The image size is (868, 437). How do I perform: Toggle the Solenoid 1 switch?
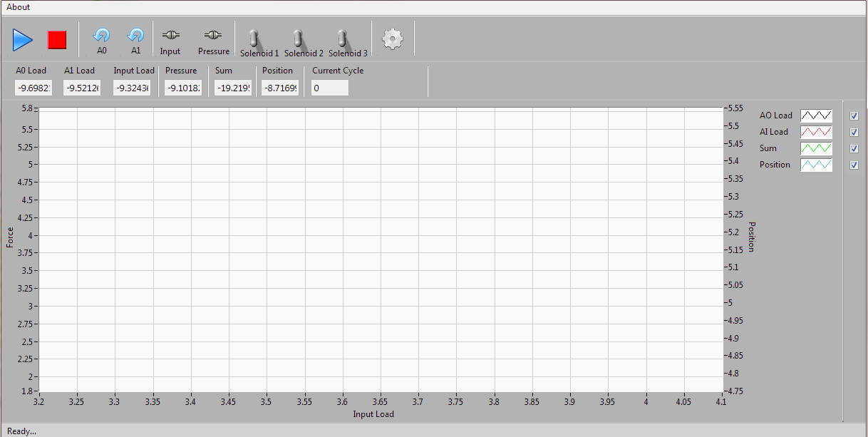point(254,38)
